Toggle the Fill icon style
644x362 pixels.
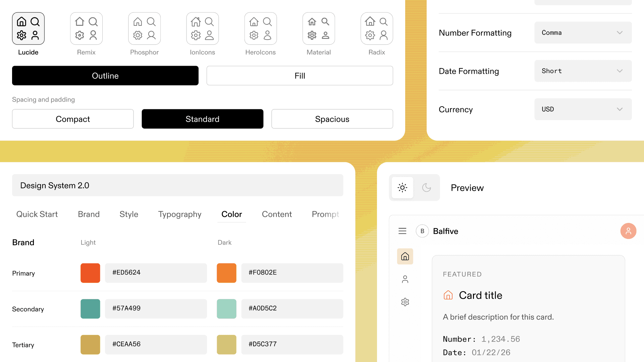point(300,75)
